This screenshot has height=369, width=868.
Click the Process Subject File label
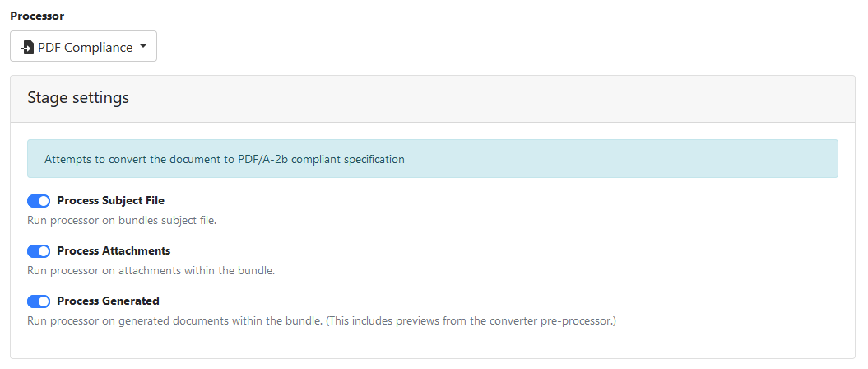point(110,201)
